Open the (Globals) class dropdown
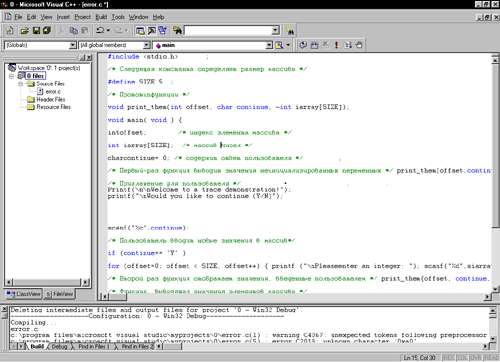Image resolution: width=500 pixels, height=362 pixels. tap(73, 45)
